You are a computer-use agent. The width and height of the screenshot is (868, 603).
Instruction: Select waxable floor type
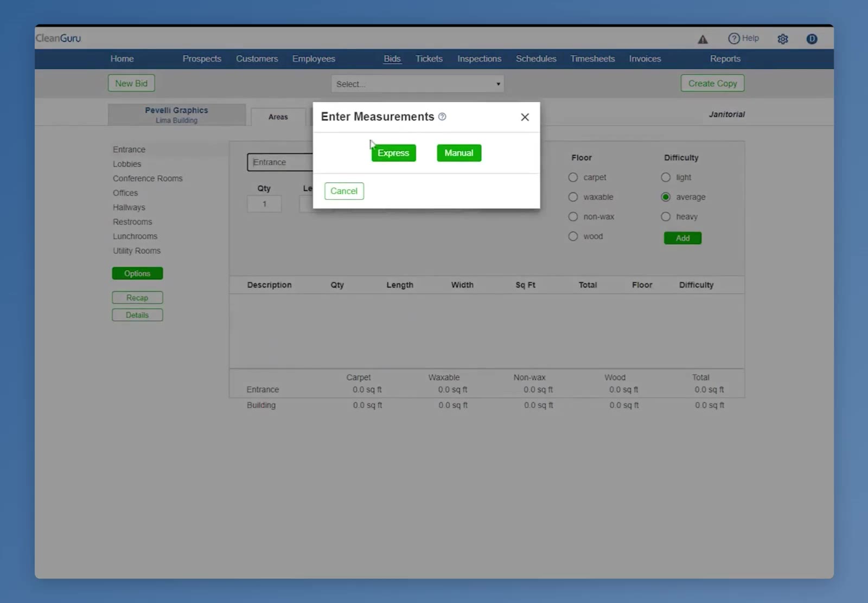pyautogui.click(x=573, y=197)
